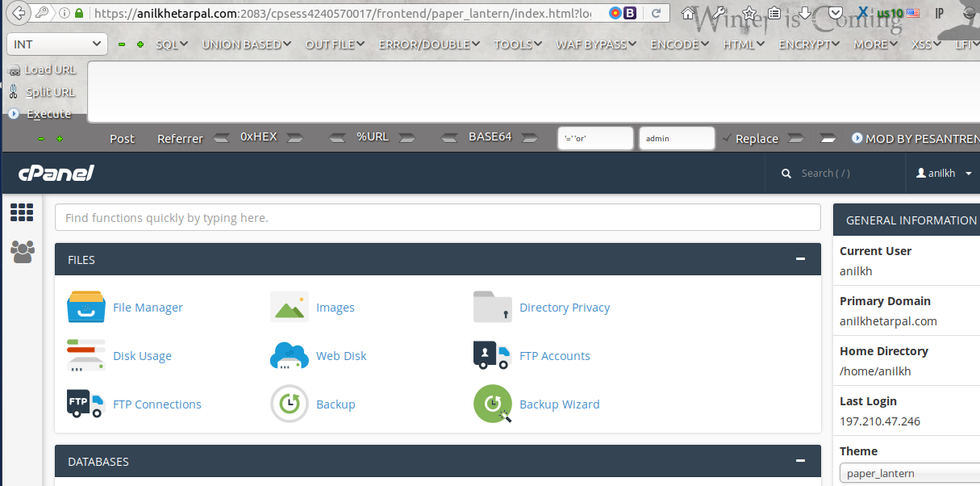Click the browser back arrow

point(18,13)
